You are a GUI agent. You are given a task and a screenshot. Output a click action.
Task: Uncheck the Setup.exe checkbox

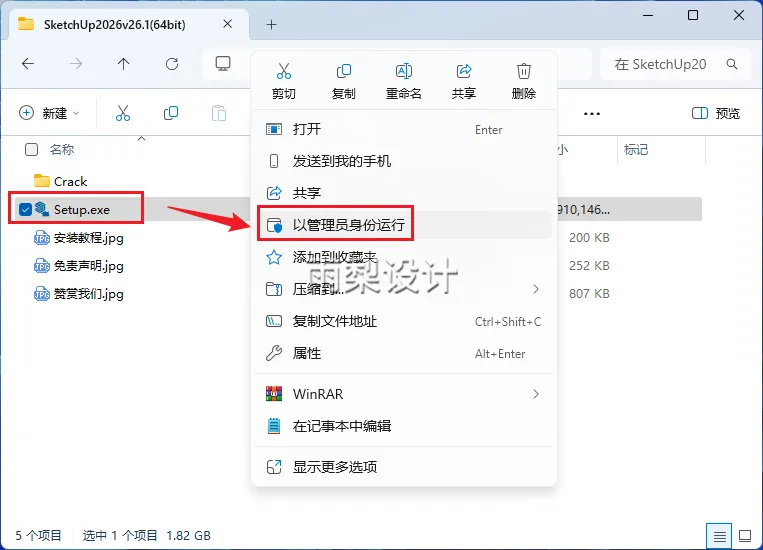(25, 210)
